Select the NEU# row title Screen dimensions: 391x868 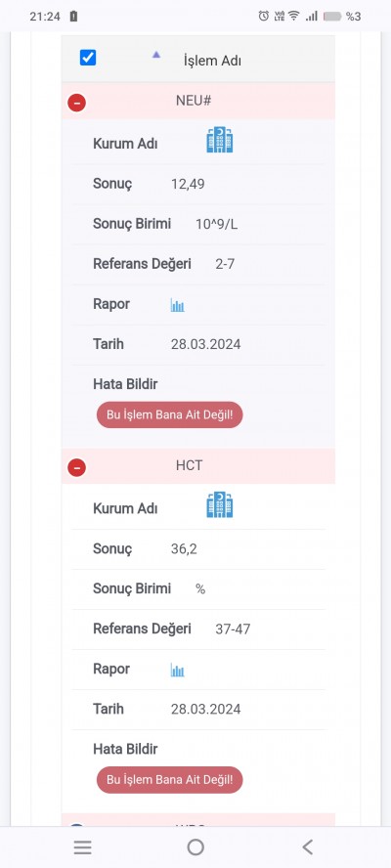194,101
